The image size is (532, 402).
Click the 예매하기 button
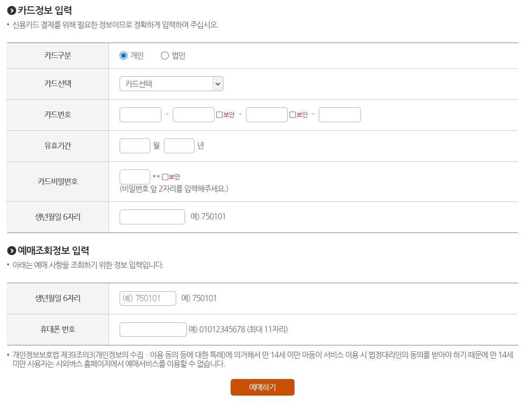(x=263, y=387)
